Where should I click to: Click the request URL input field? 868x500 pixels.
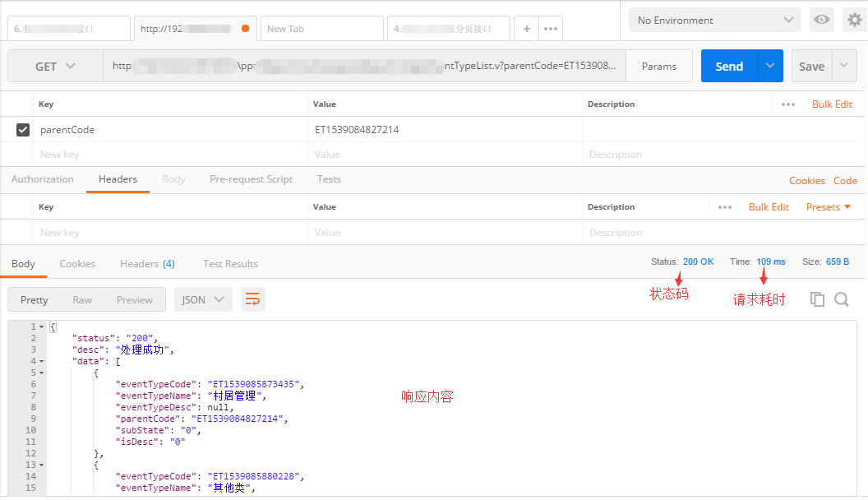(x=364, y=66)
